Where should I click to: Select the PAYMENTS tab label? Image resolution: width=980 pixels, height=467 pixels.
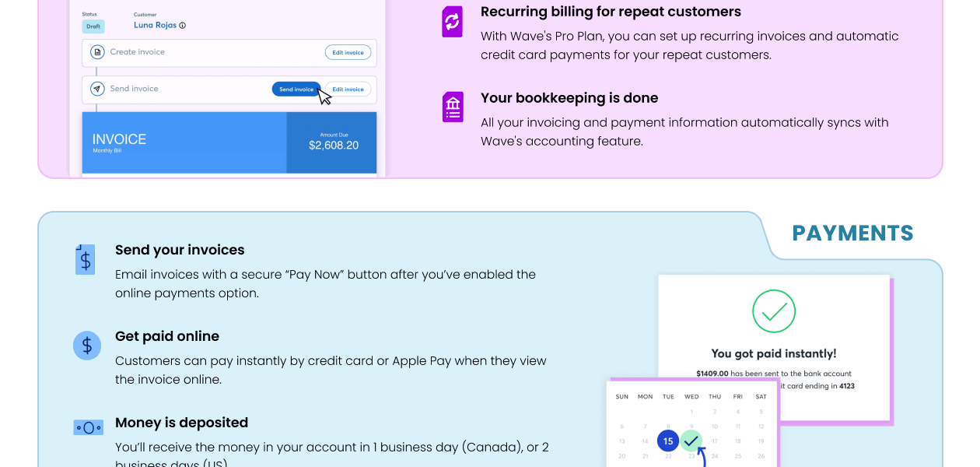(x=852, y=233)
